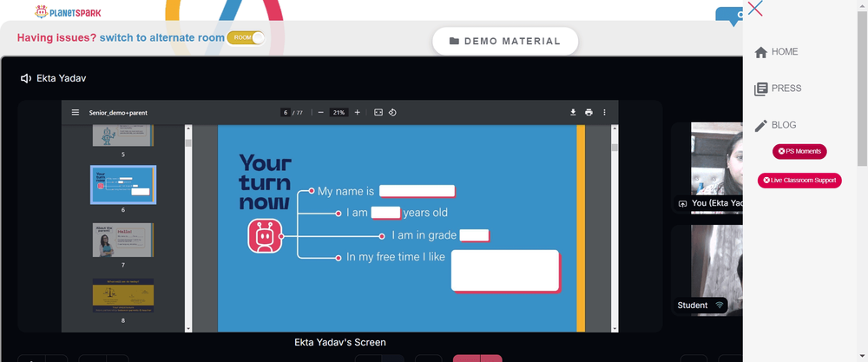868x362 pixels.
Task: Select page 5 thumbnail
Action: pos(123,135)
